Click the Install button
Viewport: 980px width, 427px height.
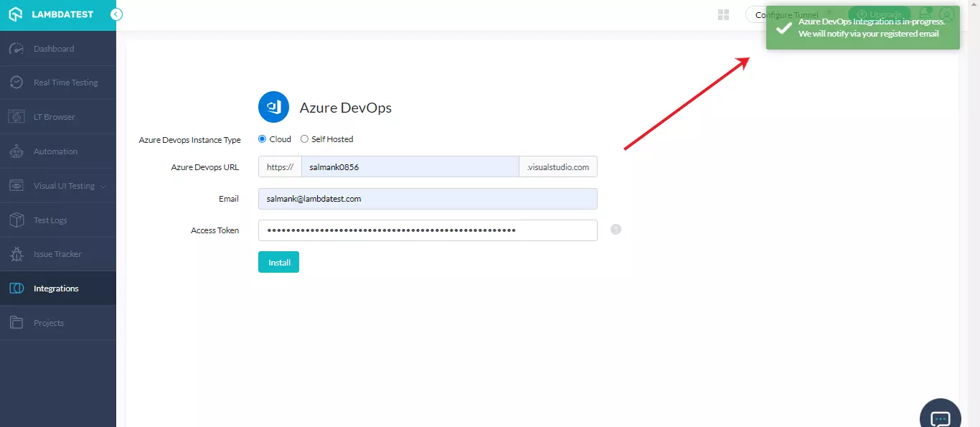[278, 262]
